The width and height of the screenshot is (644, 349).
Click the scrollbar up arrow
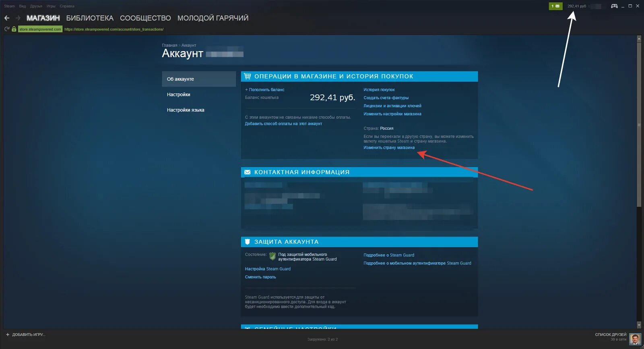[x=639, y=39]
